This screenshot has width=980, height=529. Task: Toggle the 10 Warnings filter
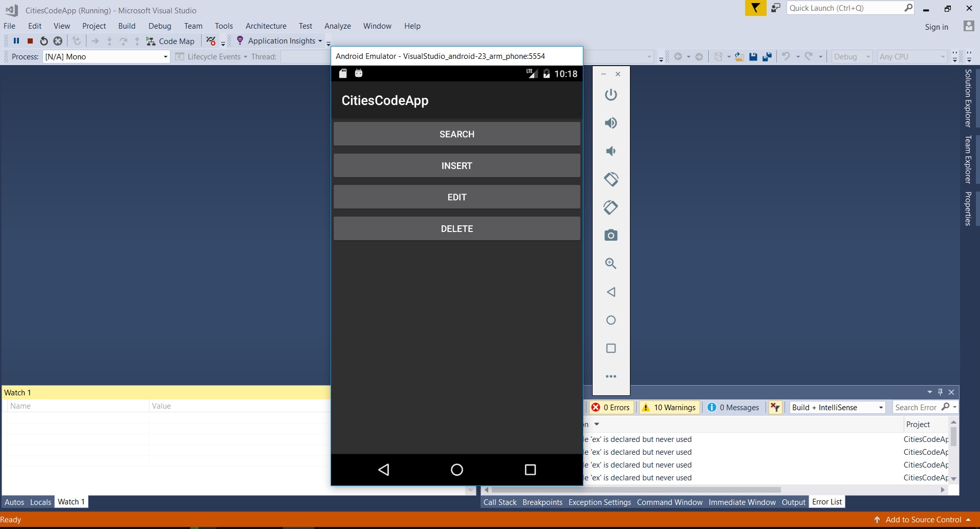tap(669, 408)
